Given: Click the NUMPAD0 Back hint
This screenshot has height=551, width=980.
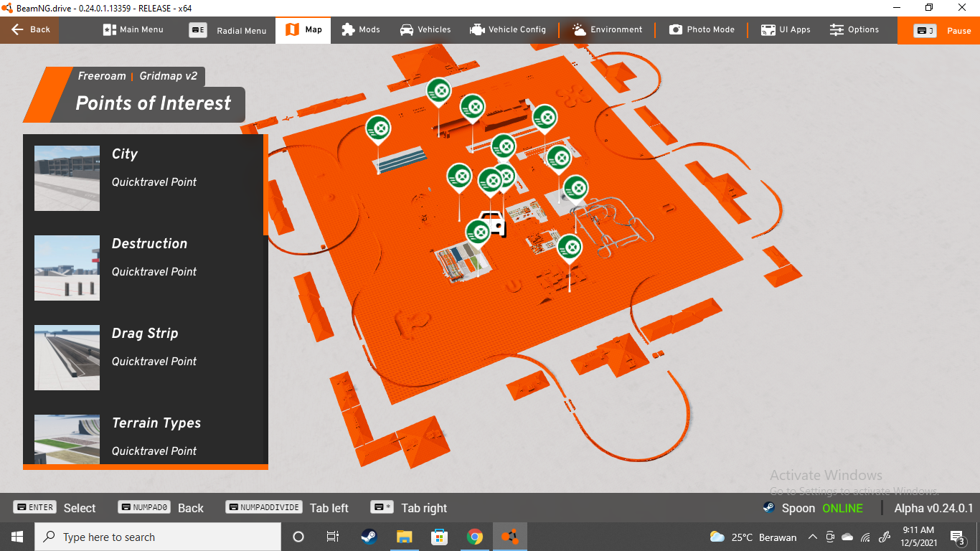Looking at the screenshot, I should [x=161, y=507].
